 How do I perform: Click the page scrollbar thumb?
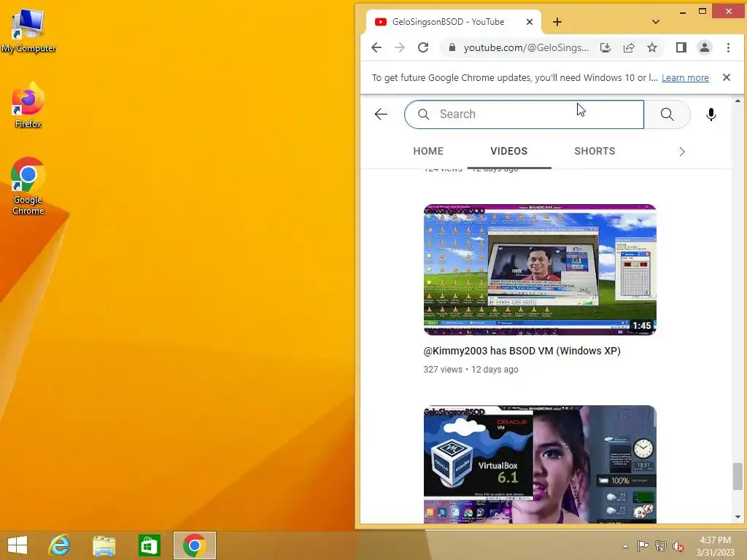coord(738,475)
